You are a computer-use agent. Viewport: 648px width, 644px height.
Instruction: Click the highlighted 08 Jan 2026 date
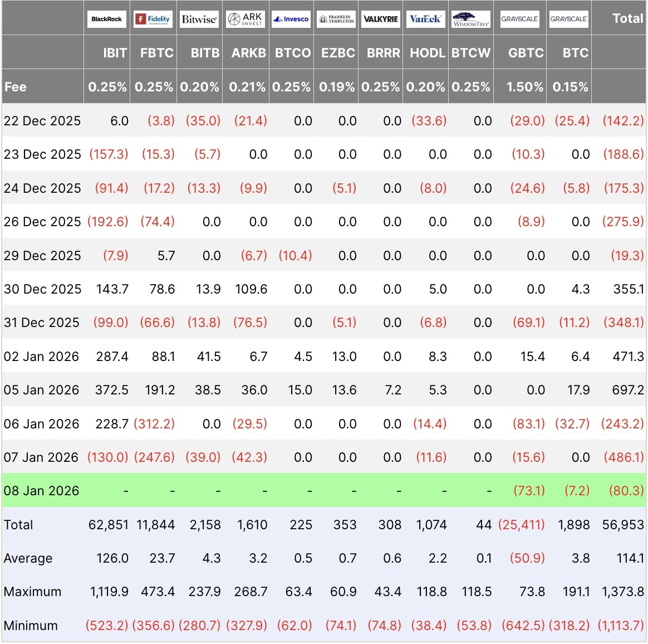42,491
